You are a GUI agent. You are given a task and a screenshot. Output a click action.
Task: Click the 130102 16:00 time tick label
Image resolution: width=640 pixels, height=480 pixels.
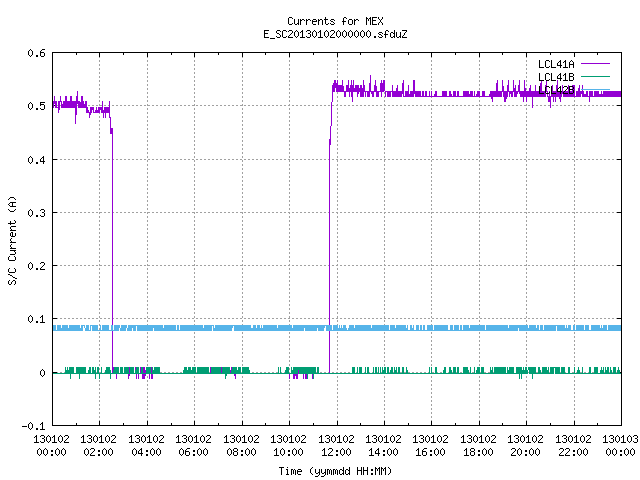(430, 445)
